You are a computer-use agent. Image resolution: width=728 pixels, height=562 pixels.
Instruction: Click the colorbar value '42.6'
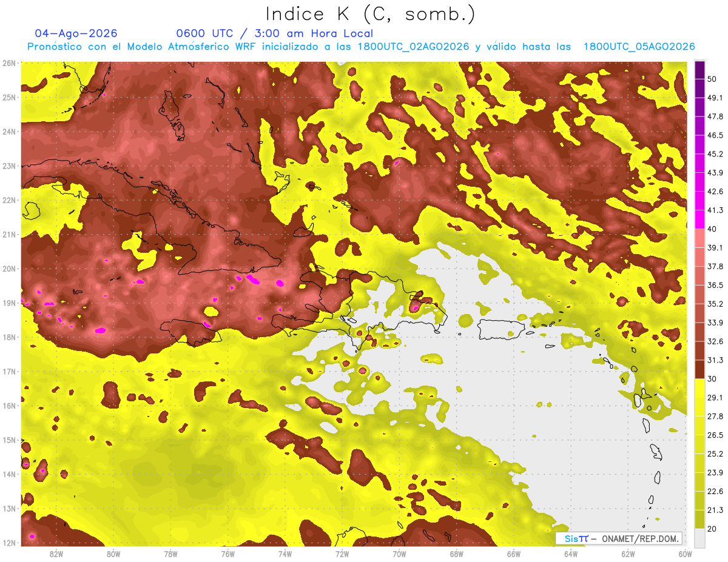(715, 192)
